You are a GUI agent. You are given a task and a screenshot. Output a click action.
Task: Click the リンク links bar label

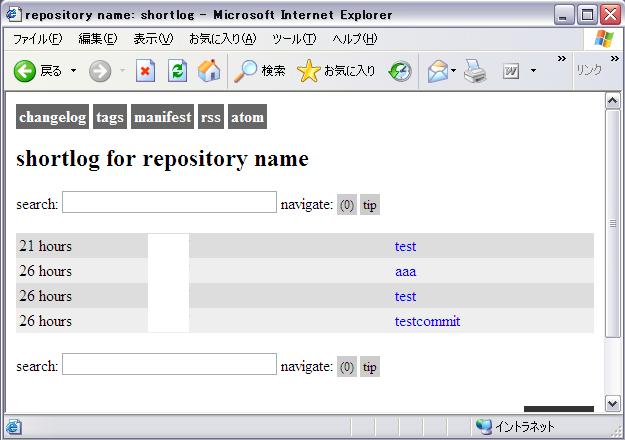[589, 70]
